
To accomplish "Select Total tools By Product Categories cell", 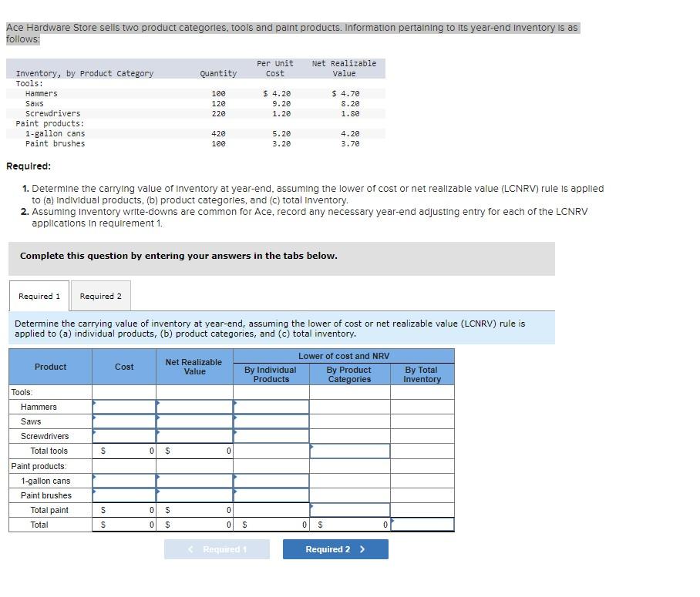I will pyautogui.click(x=350, y=451).
